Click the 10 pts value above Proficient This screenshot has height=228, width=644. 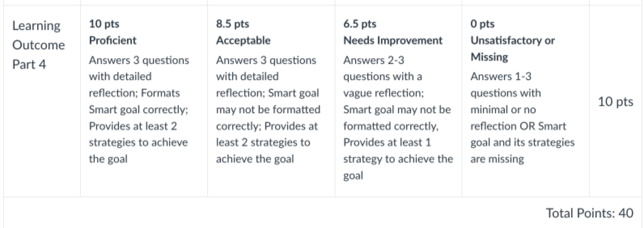click(x=104, y=24)
